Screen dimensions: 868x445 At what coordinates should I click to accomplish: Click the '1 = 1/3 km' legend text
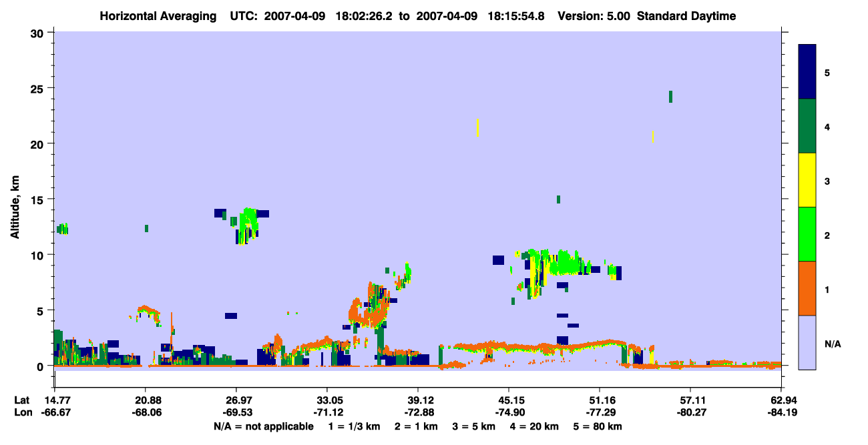tap(355, 426)
